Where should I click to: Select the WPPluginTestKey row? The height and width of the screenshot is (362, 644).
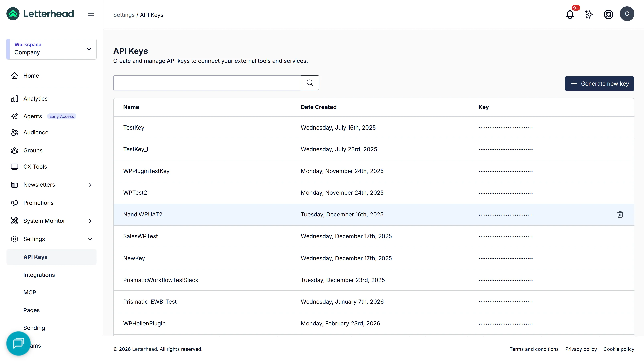click(374, 171)
